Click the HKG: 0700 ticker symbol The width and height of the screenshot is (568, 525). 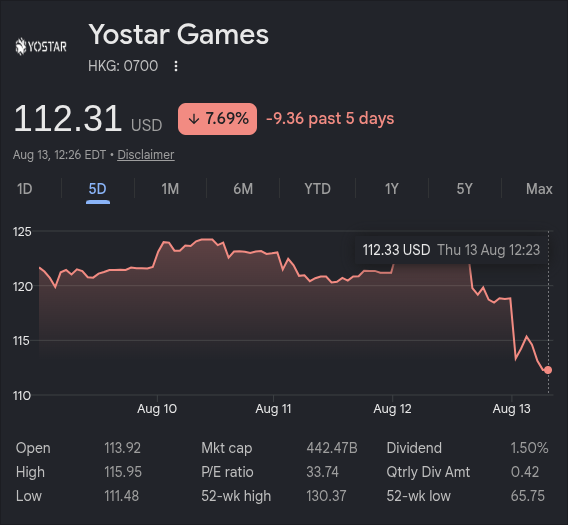click(x=123, y=66)
